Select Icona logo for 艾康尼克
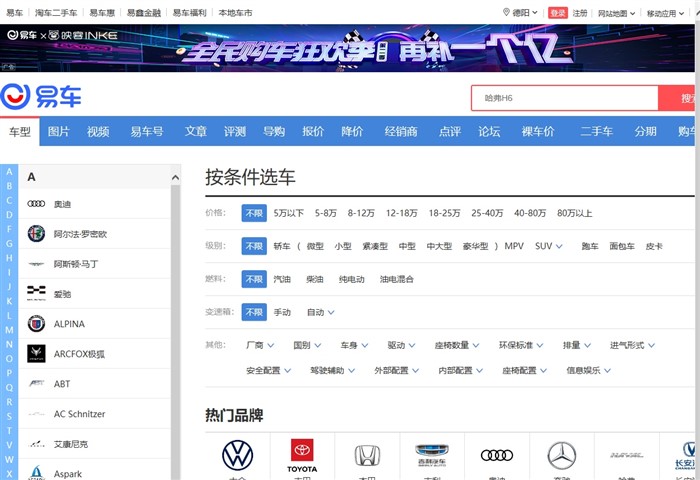The image size is (700, 480). (x=36, y=444)
